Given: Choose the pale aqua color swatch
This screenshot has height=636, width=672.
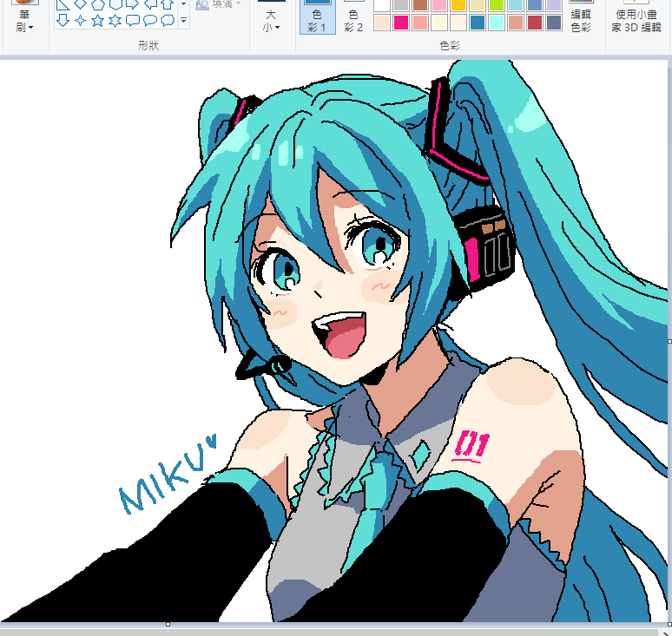Looking at the screenshot, I should 497,23.
